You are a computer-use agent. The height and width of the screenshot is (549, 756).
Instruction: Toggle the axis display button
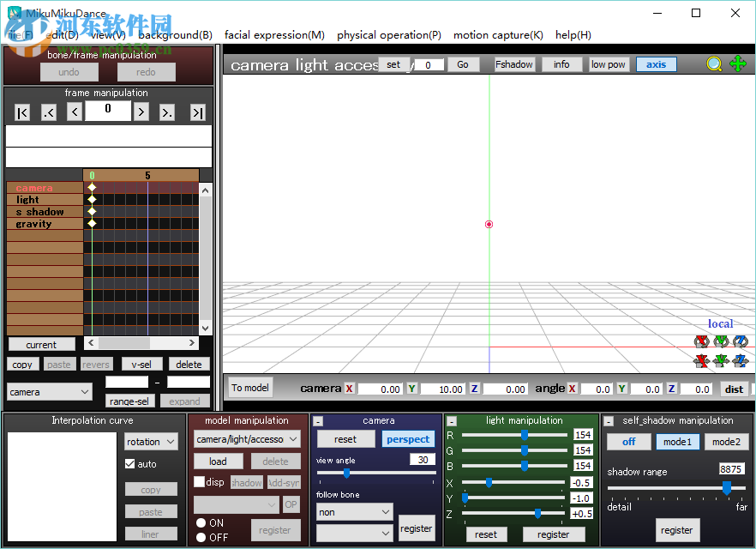pyautogui.click(x=656, y=63)
